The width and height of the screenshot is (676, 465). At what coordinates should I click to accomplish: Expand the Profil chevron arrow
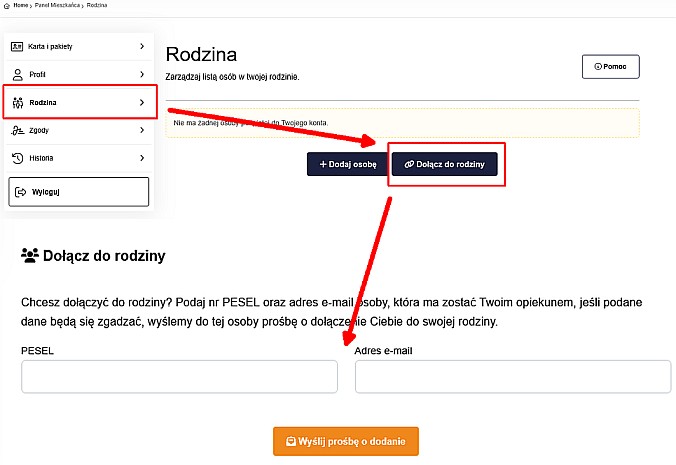142,74
